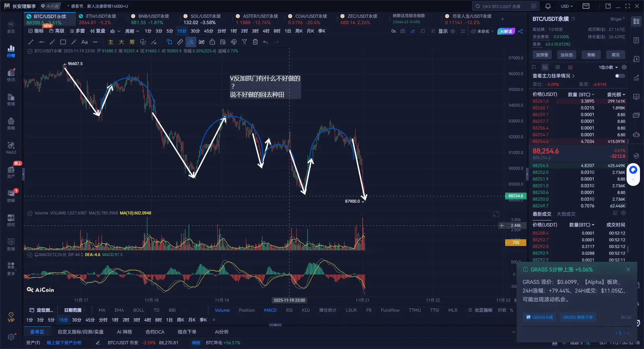Toggle the 大 large-order indicator button

point(121,42)
